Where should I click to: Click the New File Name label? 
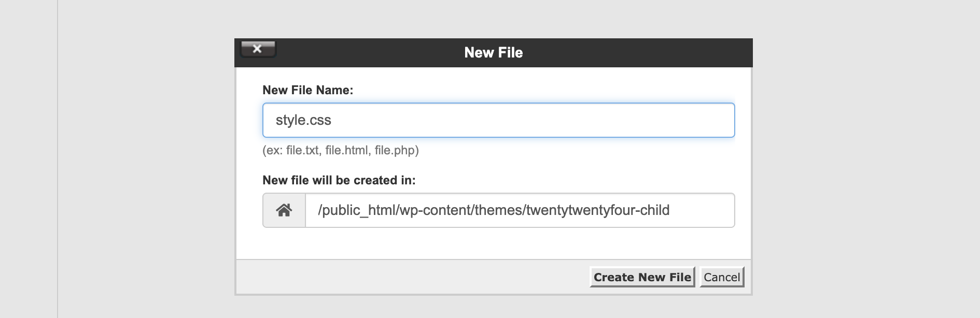[308, 89]
